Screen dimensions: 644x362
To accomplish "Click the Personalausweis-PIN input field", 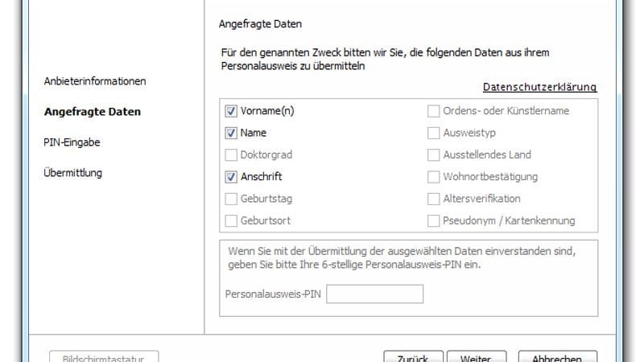I will (x=374, y=294).
